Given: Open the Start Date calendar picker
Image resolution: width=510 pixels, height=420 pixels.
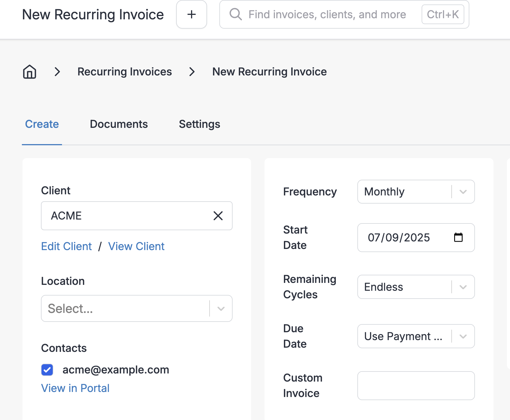Looking at the screenshot, I should (x=458, y=237).
